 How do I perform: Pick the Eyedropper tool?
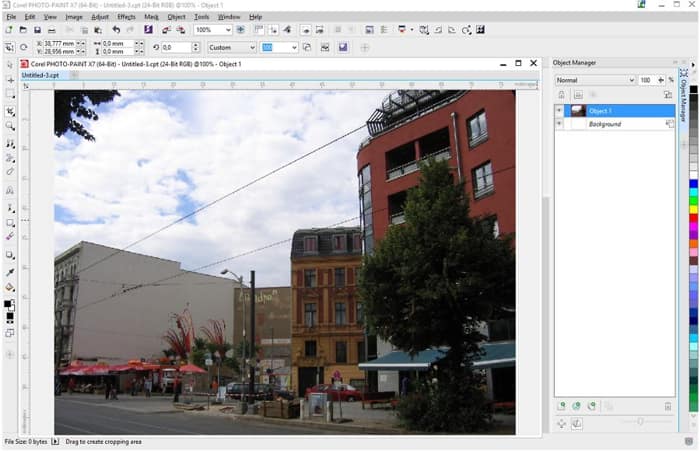(9, 271)
